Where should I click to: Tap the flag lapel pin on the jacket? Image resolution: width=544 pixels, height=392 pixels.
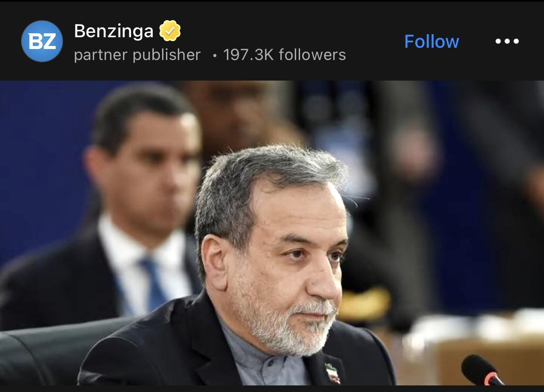[x=332, y=373]
